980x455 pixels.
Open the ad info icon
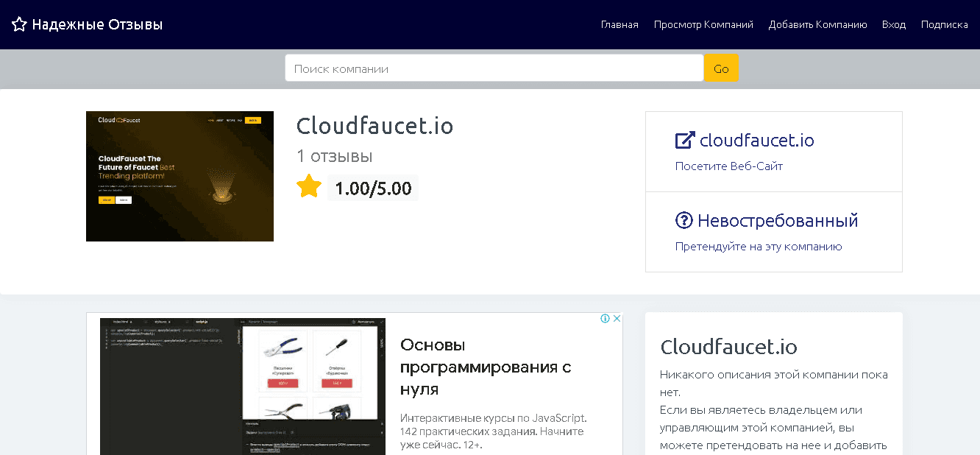[x=605, y=319]
